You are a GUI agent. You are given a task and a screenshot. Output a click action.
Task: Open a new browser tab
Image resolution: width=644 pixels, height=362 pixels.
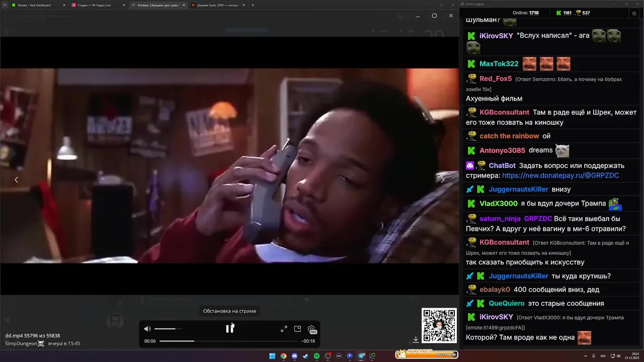253,5
